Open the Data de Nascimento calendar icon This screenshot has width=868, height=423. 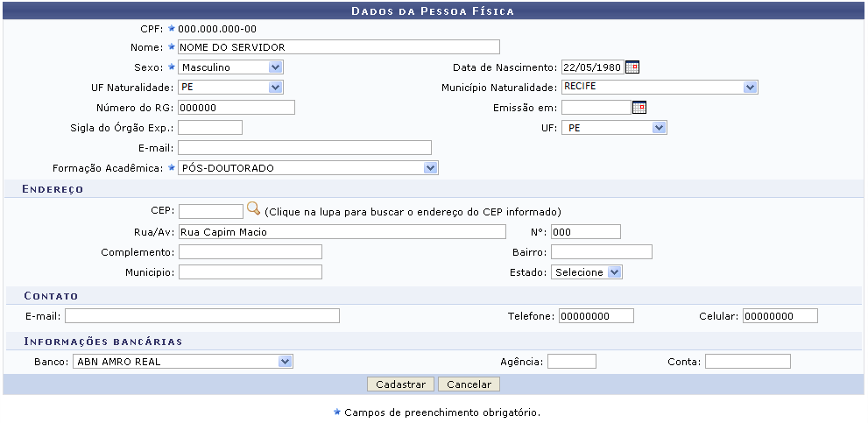632,67
